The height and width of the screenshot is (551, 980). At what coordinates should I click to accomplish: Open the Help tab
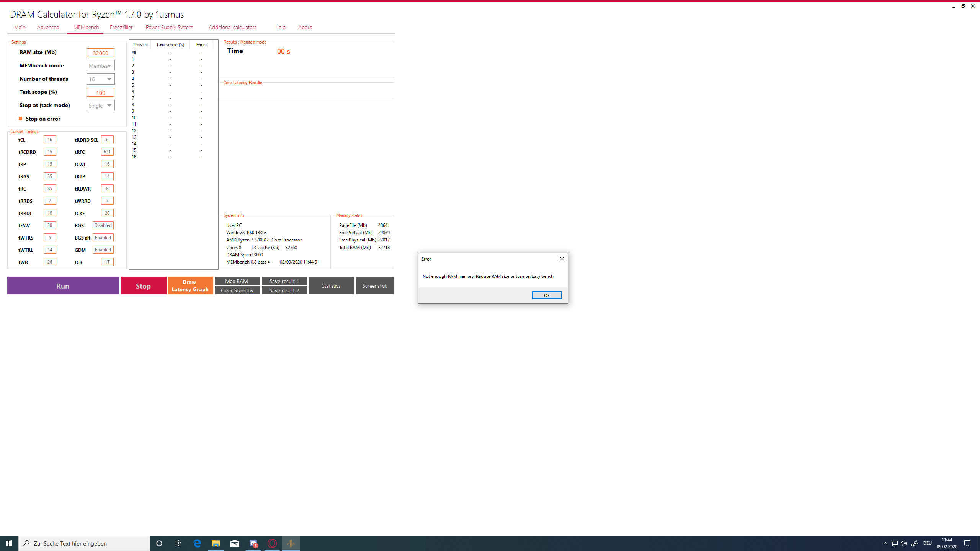click(280, 27)
